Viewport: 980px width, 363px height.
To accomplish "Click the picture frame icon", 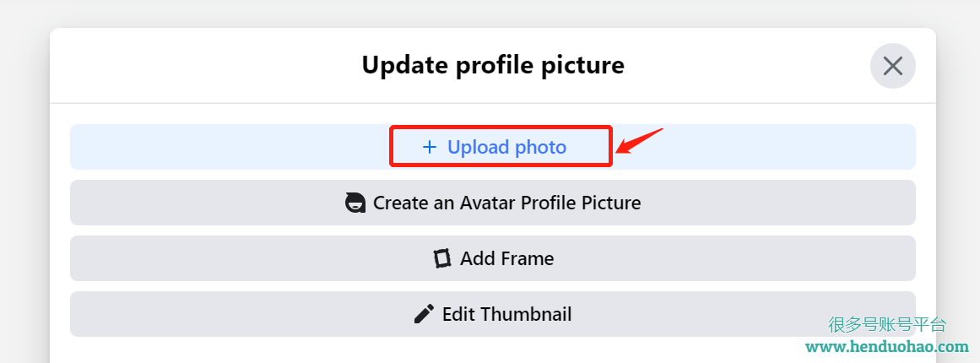I will point(442,258).
